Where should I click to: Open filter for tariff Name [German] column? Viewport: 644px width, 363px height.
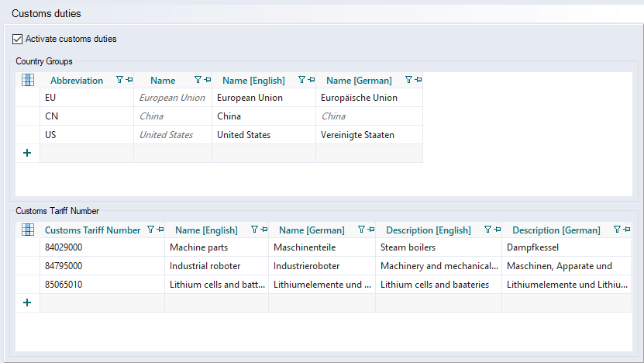point(361,230)
